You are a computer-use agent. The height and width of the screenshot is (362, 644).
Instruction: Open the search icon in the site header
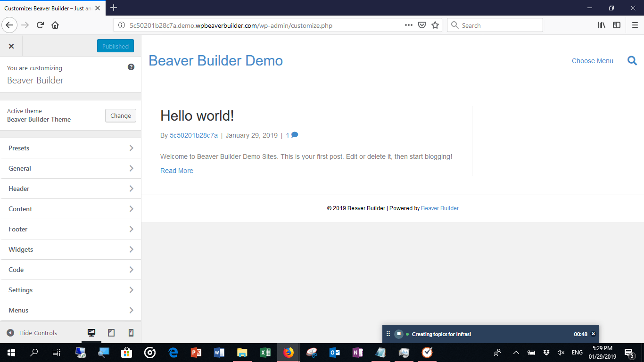[632, 60]
